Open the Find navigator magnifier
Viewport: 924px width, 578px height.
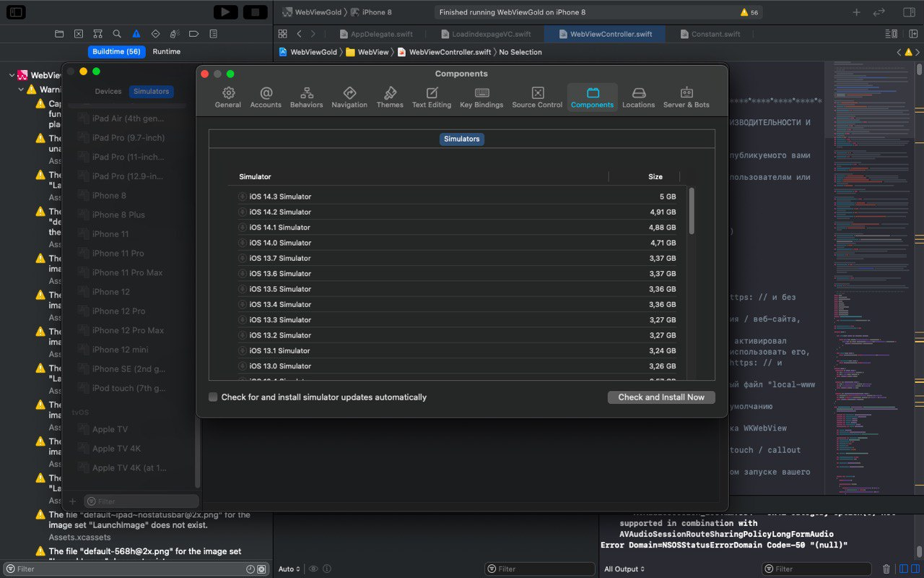click(x=117, y=34)
